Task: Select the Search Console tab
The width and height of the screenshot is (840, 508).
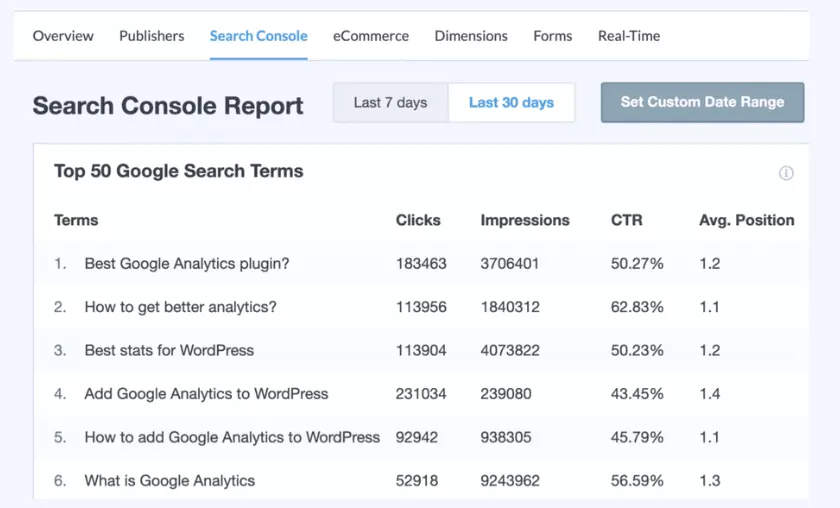Action: [259, 36]
